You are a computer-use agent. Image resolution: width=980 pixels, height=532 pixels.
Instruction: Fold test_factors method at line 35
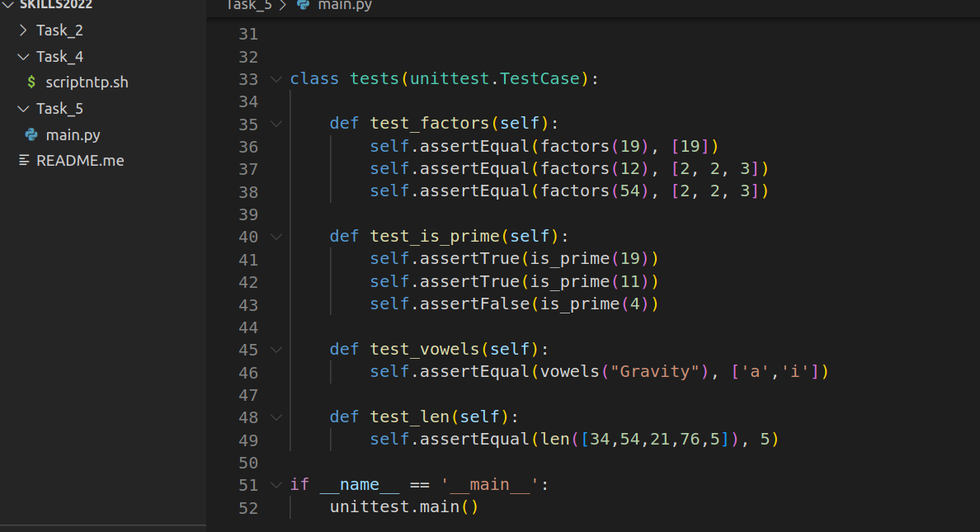276,124
